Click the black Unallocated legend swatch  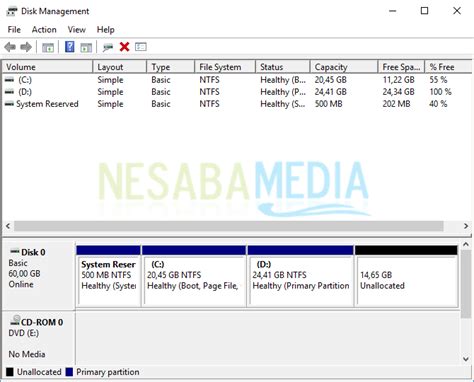10,372
